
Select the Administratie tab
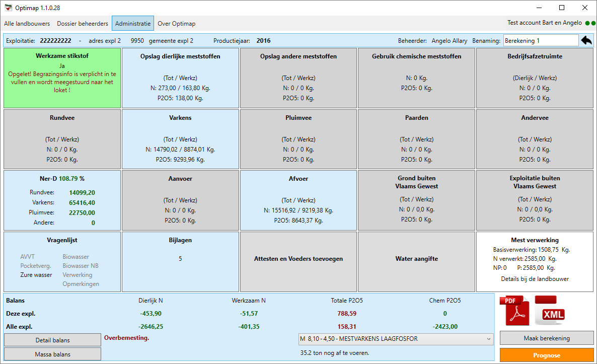tap(133, 24)
